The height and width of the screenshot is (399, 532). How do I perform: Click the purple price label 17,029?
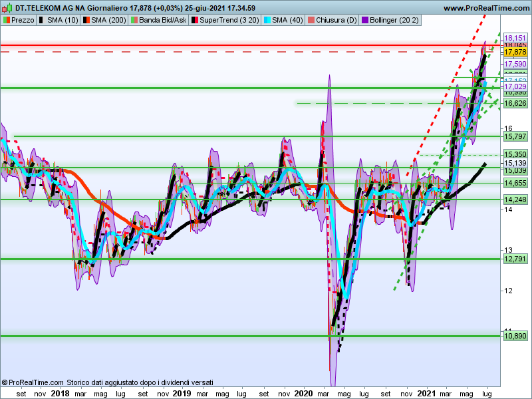pos(515,86)
